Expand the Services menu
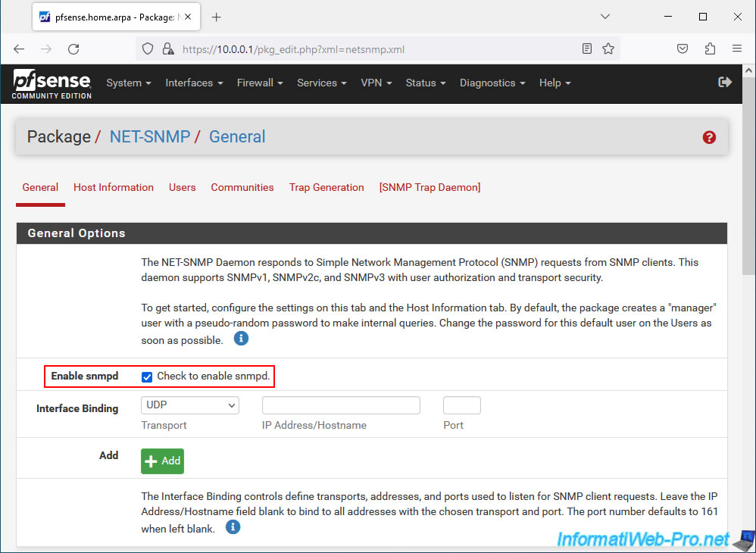The width and height of the screenshot is (756, 553). pyautogui.click(x=322, y=83)
